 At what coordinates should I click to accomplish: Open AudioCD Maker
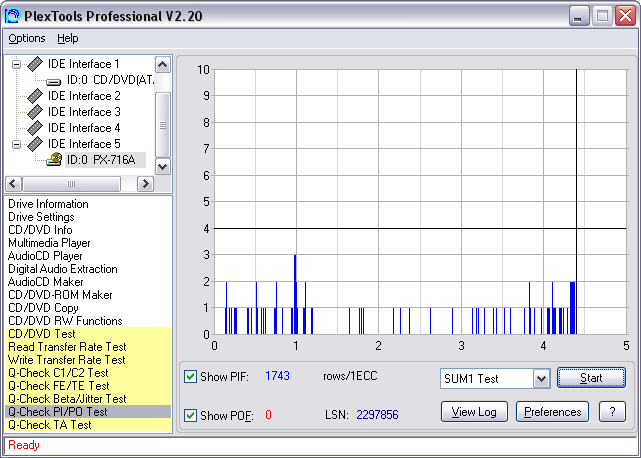point(45,282)
